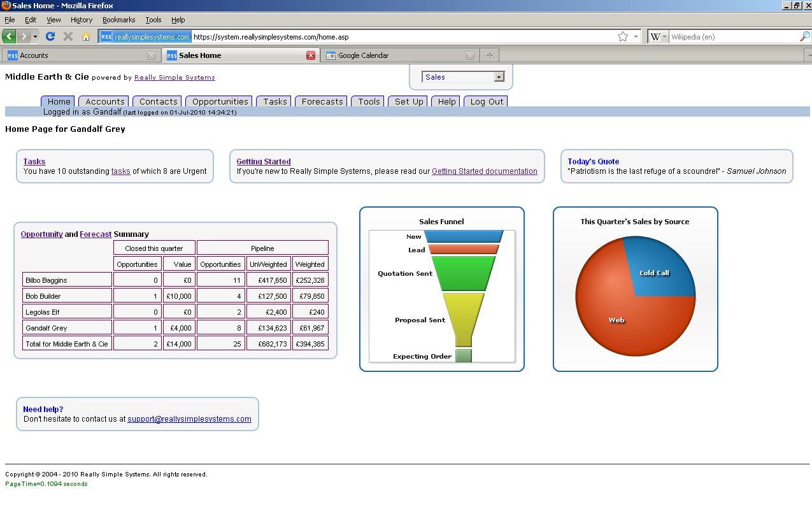Open the Opportunities navigation tab
Image resolution: width=812 pixels, height=514 pixels.
(220, 101)
